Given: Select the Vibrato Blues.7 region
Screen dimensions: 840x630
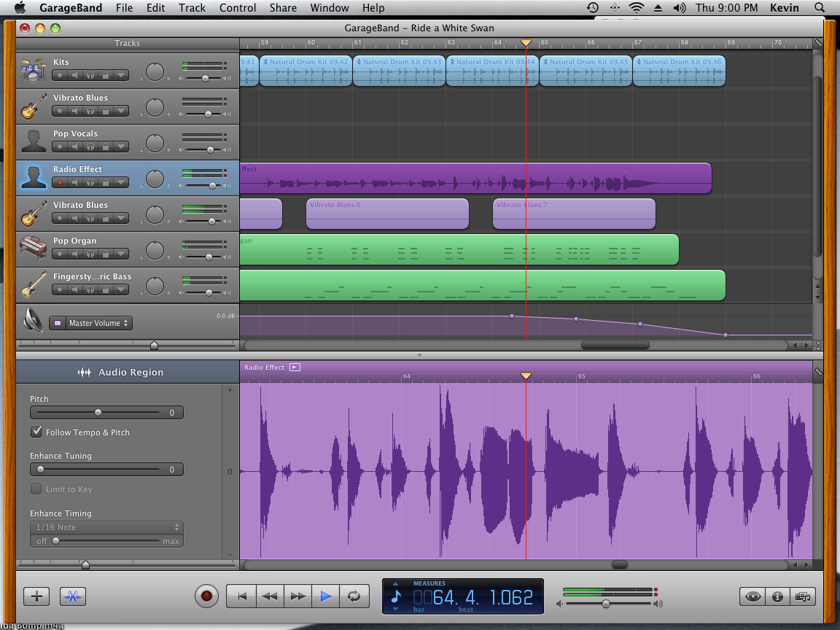Looking at the screenshot, I should click(574, 214).
